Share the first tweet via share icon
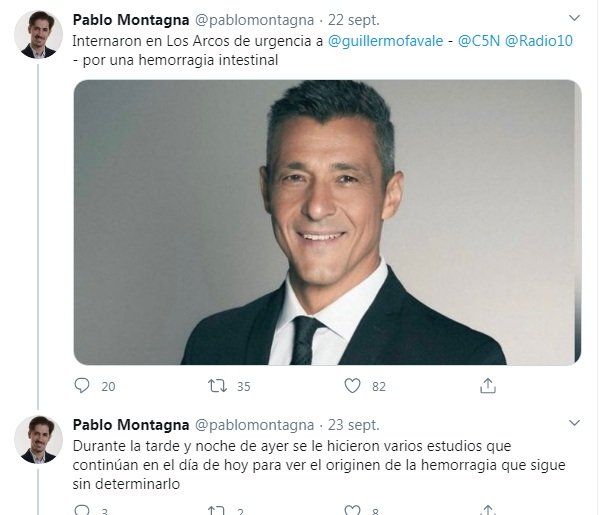Viewport: 600px width, 515px height. point(488,386)
